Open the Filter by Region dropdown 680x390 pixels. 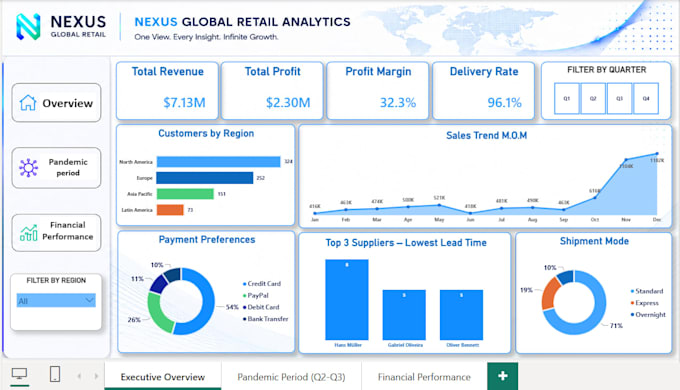(56, 301)
